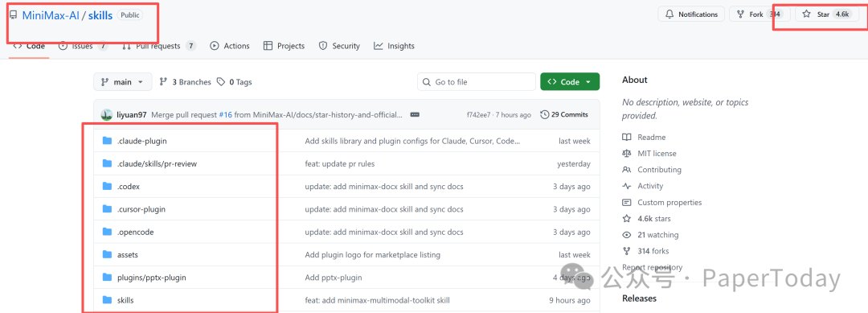Screen dimensions: 868x313
Task: Open the plugins/pptx-plugin folder
Action: [152, 278]
